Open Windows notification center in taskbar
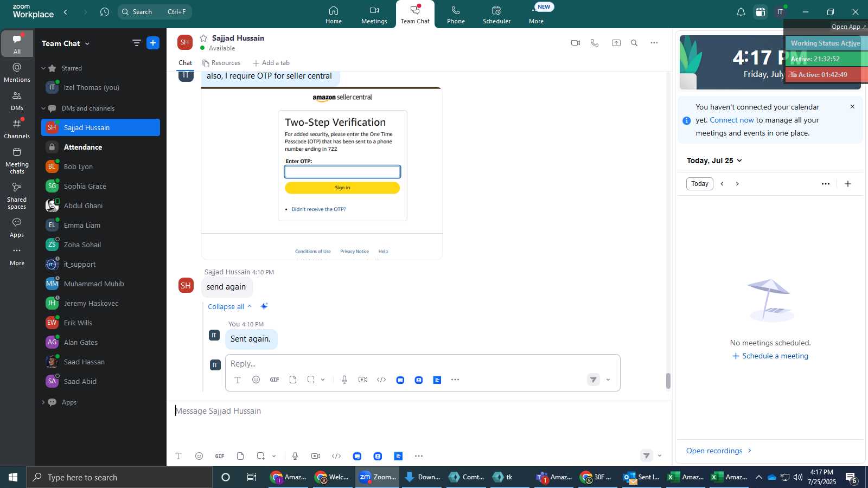 point(852,477)
